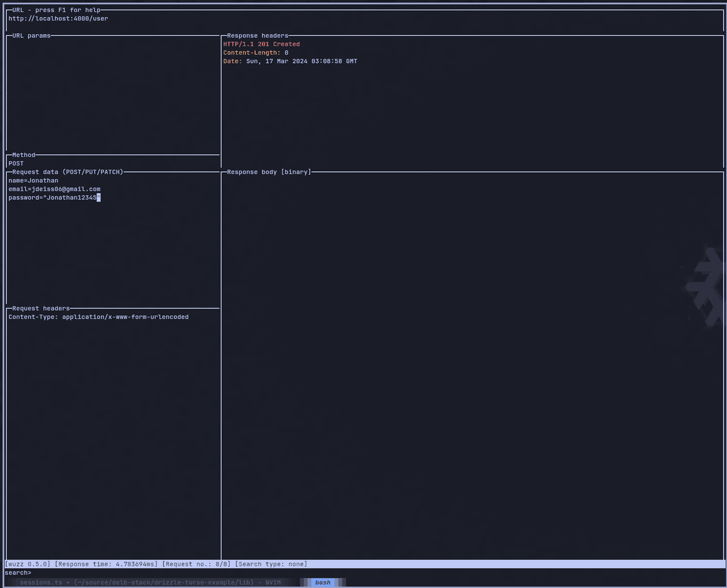Place cursor at the end of the password line

pos(98,198)
